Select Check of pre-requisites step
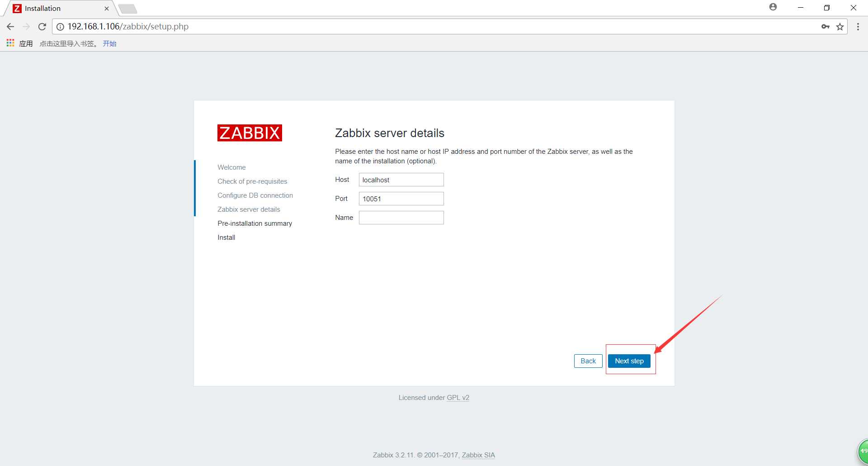The width and height of the screenshot is (868, 466). click(x=252, y=181)
